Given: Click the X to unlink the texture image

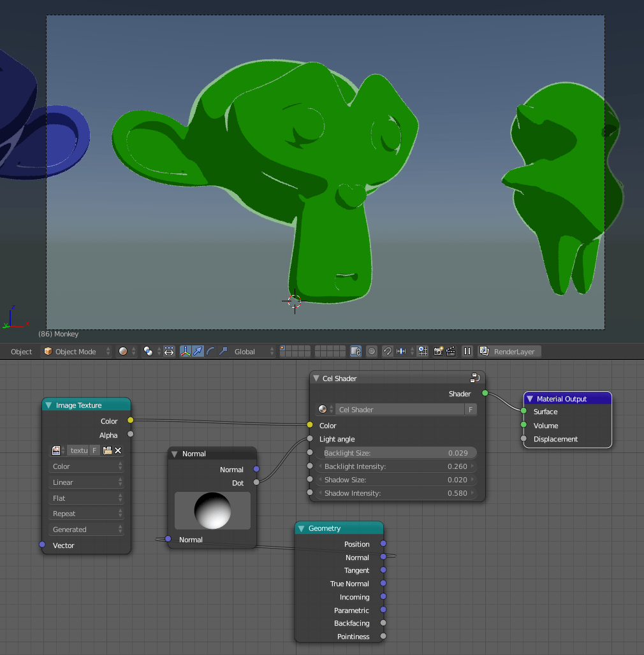Looking at the screenshot, I should (x=118, y=450).
